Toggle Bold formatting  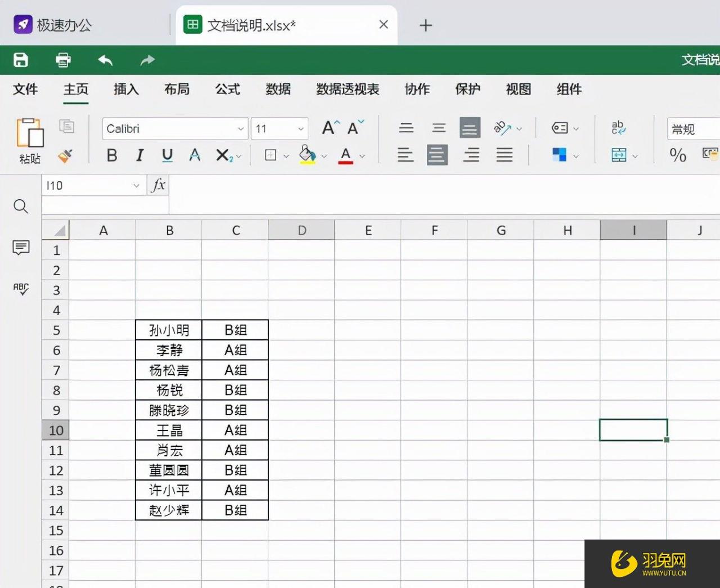coord(112,155)
